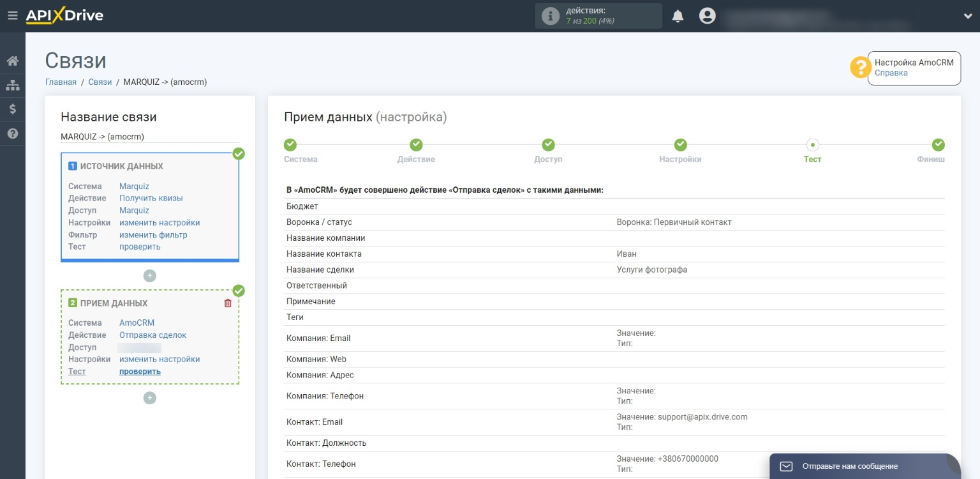
Task: Open connections sitemap sidebar icon
Action: click(x=12, y=85)
